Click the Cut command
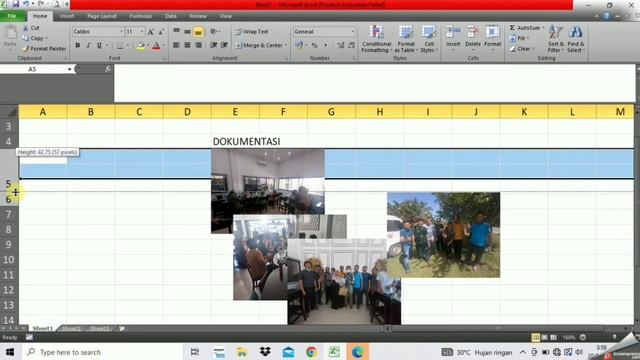 pos(31,28)
